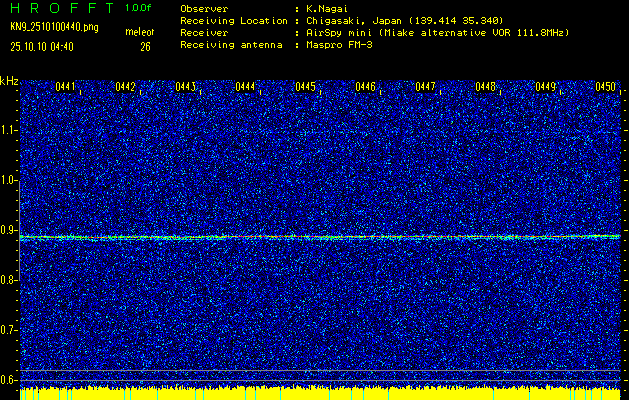This screenshot has height=400, width=629.
Task: Click the 0.7 frequency axis label
Action: point(9,330)
